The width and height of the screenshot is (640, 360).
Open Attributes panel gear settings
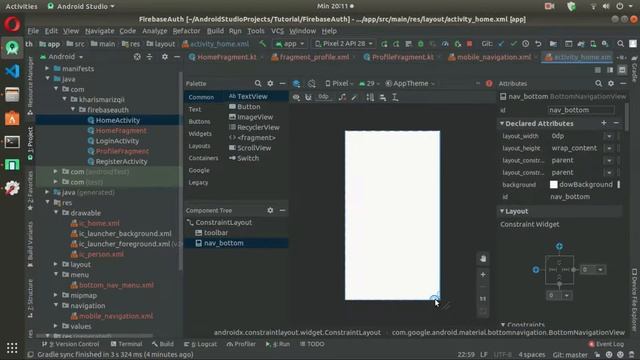pos(611,83)
